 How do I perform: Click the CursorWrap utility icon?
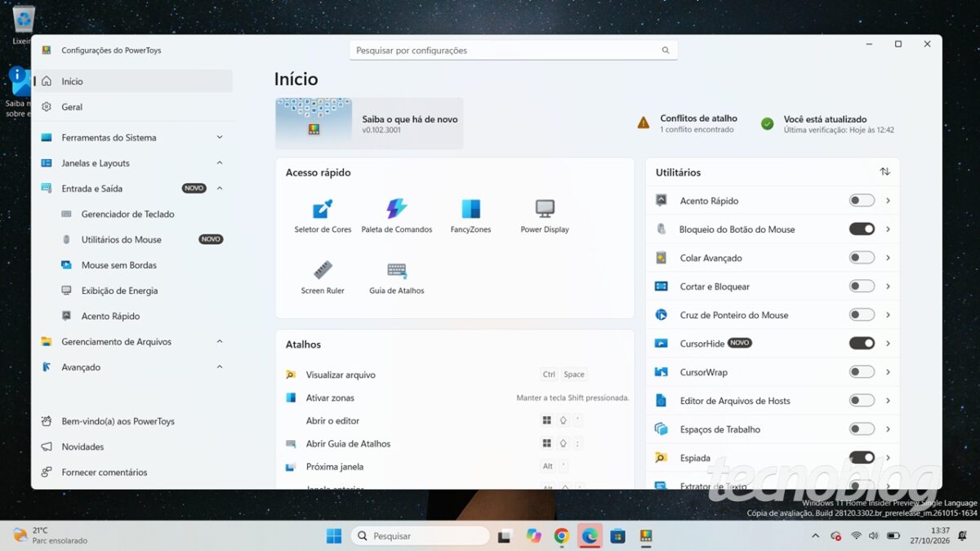[x=661, y=372]
